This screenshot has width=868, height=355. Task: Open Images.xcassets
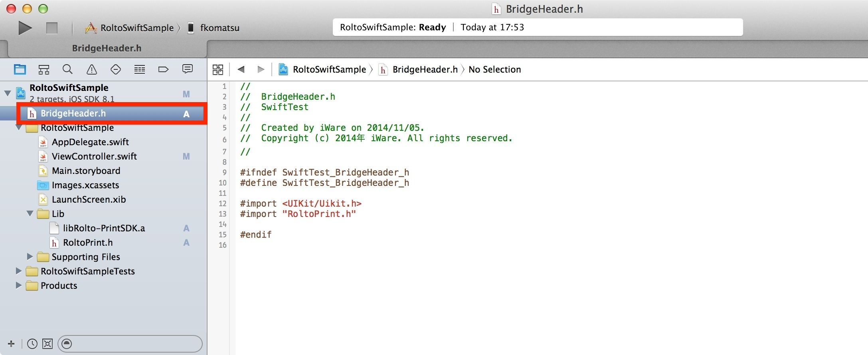click(85, 185)
